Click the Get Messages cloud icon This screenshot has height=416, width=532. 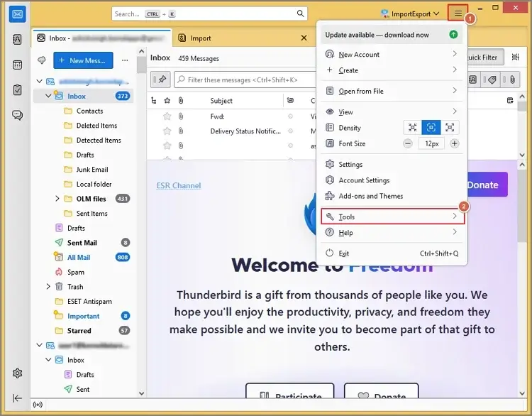pyautogui.click(x=42, y=60)
